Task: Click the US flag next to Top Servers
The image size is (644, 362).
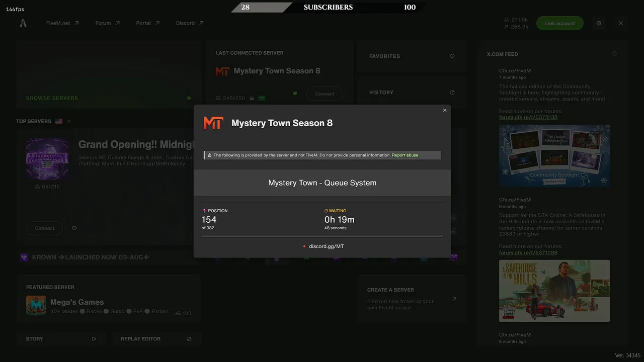Action: pos(59,121)
